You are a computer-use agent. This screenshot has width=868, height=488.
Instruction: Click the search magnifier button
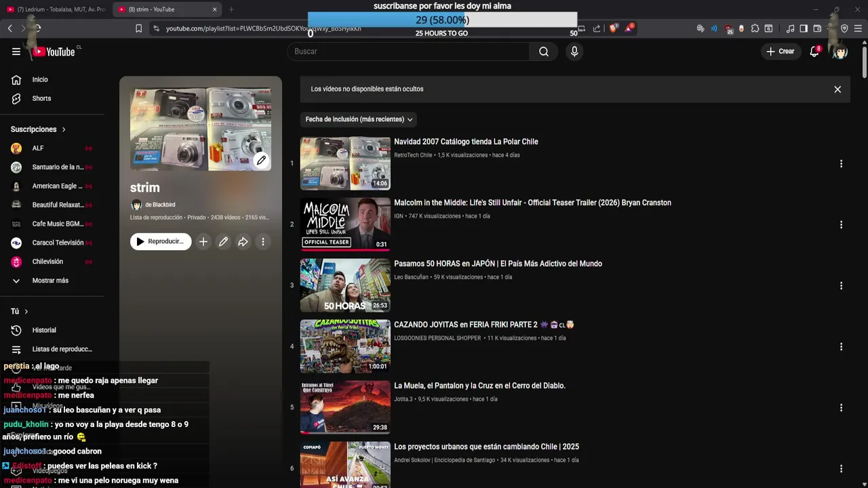click(544, 52)
